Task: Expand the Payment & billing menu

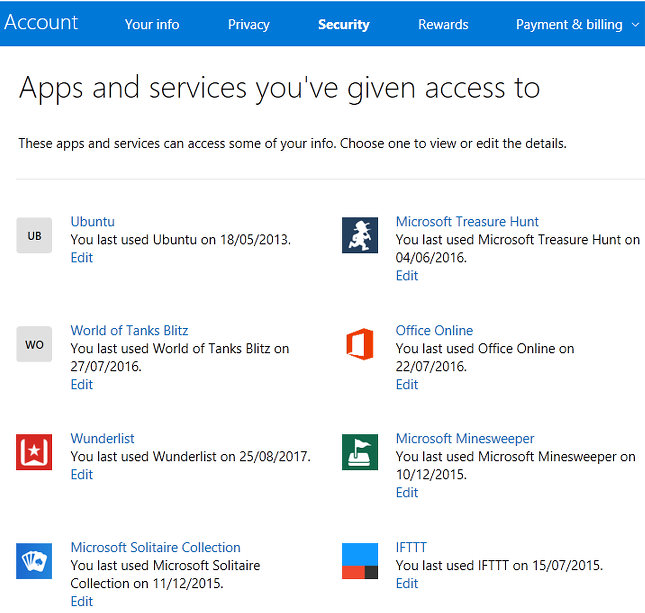Action: (x=577, y=24)
